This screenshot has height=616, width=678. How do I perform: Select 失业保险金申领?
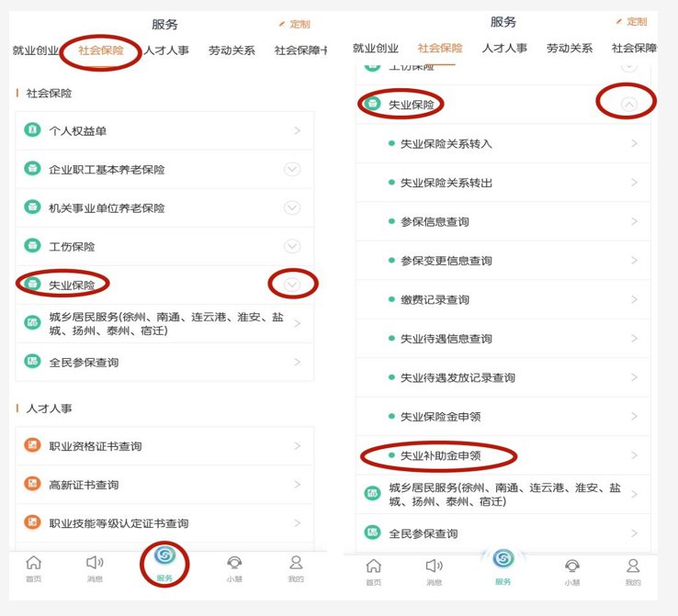click(503, 417)
